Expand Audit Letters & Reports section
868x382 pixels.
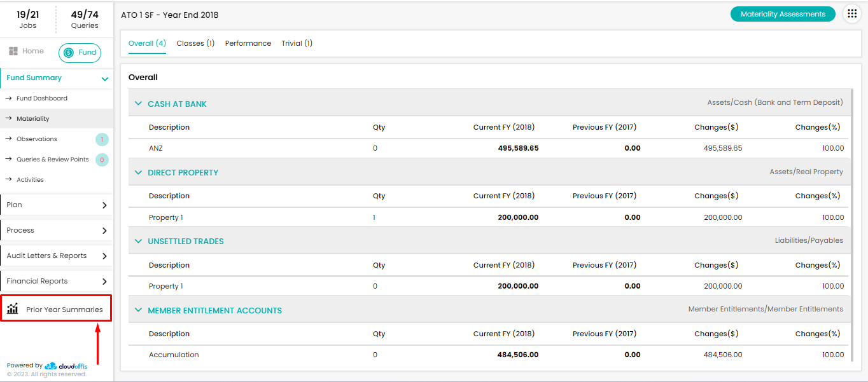[104, 256]
